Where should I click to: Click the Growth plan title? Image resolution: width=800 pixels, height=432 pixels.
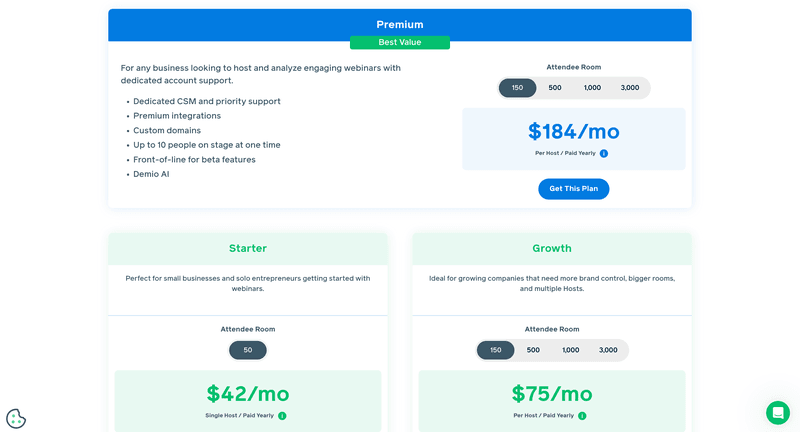[x=552, y=248]
